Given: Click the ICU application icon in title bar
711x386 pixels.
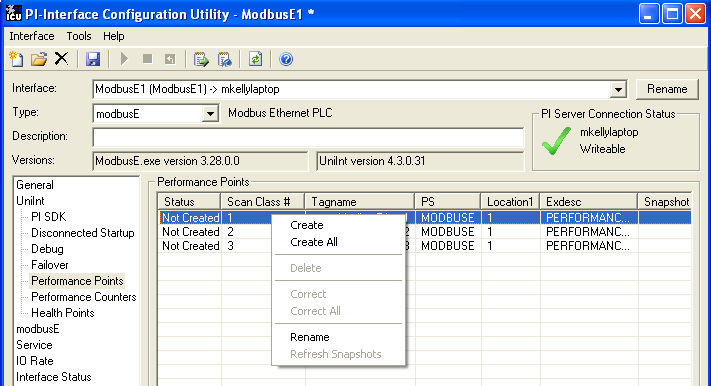Looking at the screenshot, I should pos(14,13).
